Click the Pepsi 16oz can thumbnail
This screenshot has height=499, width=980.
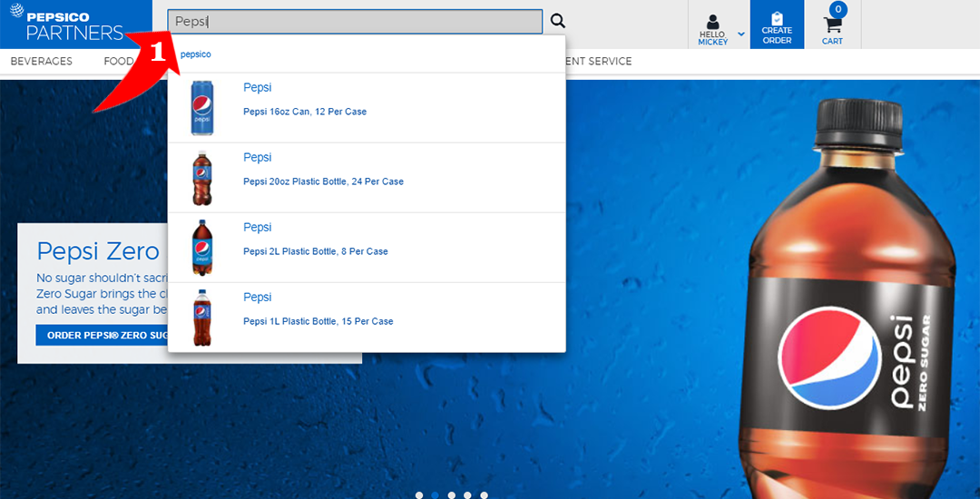pos(201,107)
